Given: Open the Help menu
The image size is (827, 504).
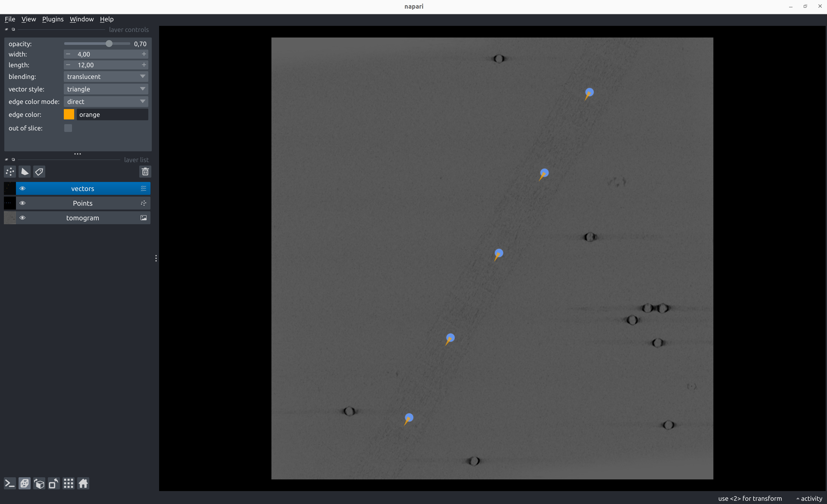Looking at the screenshot, I should 107,19.
